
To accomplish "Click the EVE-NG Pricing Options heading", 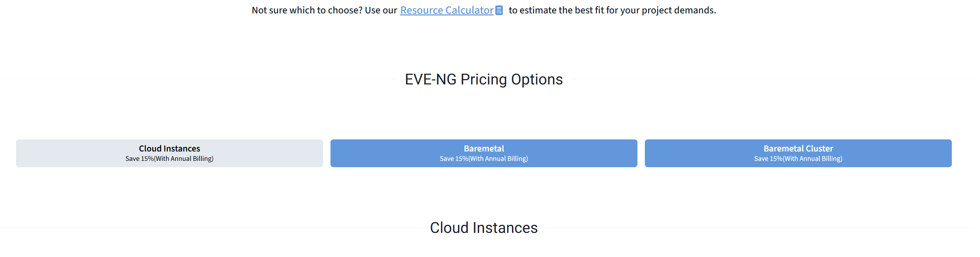I will [x=483, y=79].
